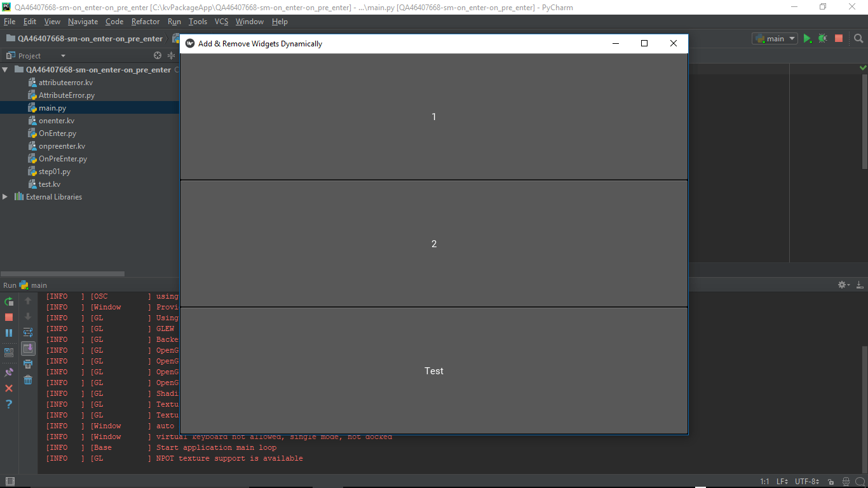This screenshot has width=868, height=488.
Task: Toggle soft-wrap in the Run console
Action: [x=28, y=332]
